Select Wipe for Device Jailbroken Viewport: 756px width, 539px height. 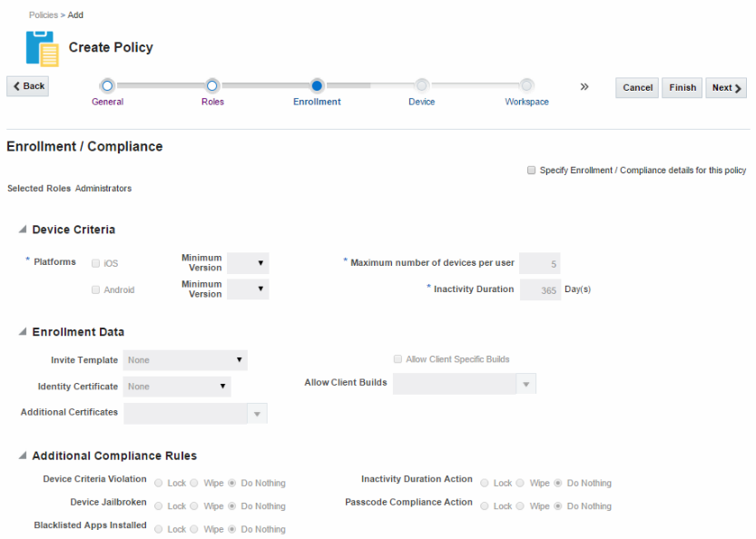click(x=194, y=506)
